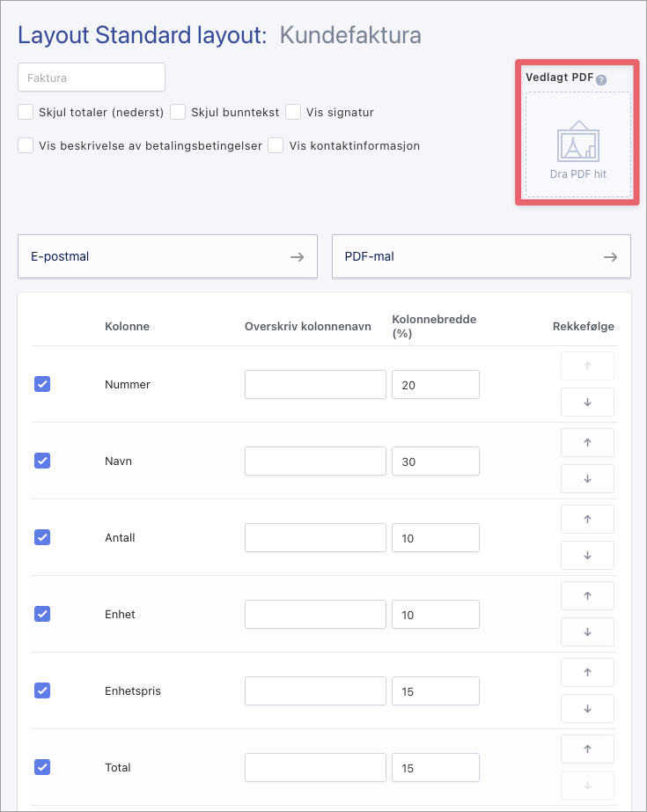The image size is (647, 812).
Task: Move Enhetspris row down with arrow
Action: pos(587,709)
